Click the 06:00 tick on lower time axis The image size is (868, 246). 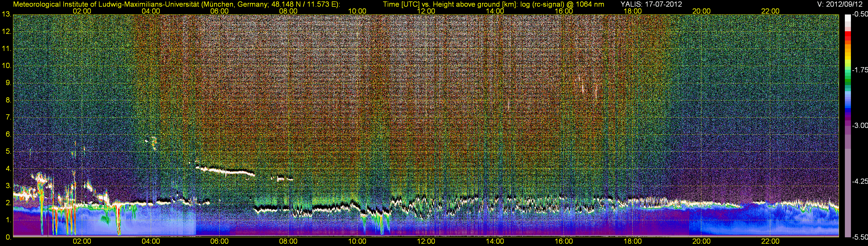coord(219,241)
